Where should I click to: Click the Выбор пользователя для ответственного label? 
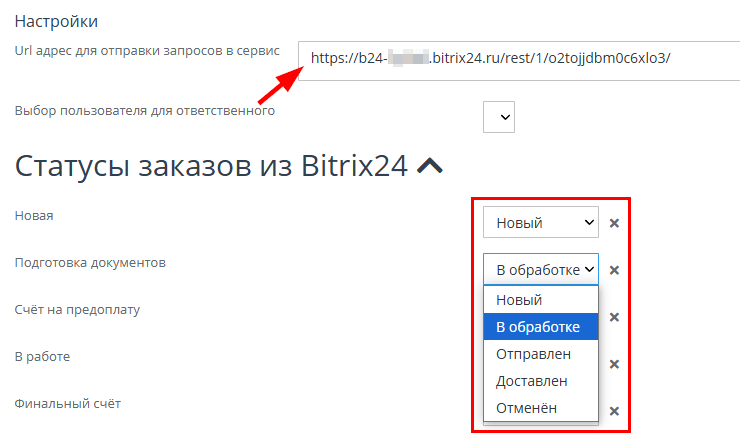point(145,110)
